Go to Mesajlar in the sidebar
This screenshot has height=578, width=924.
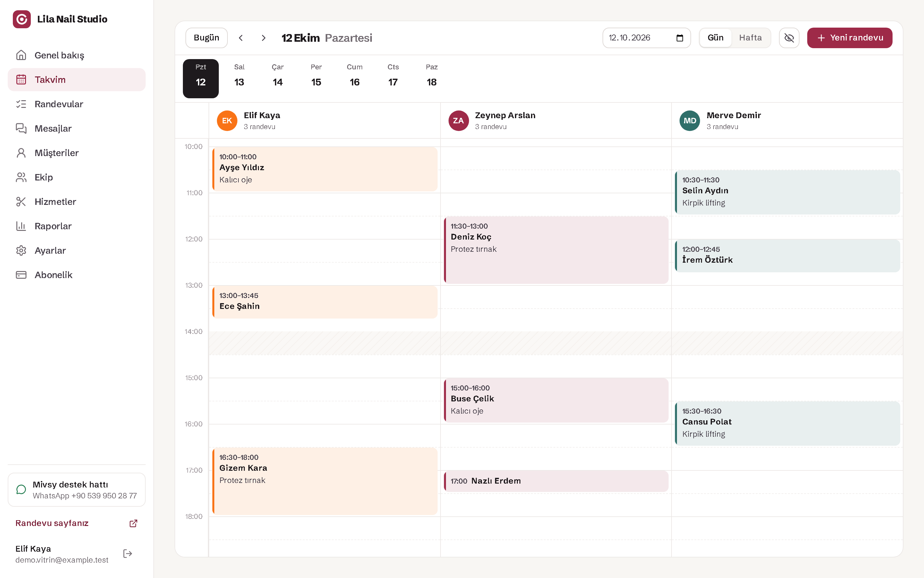click(76, 128)
